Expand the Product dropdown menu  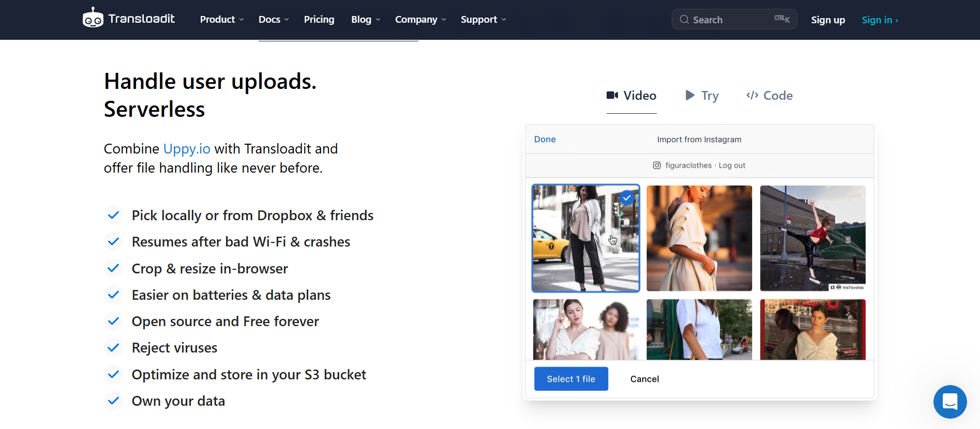click(x=221, y=20)
